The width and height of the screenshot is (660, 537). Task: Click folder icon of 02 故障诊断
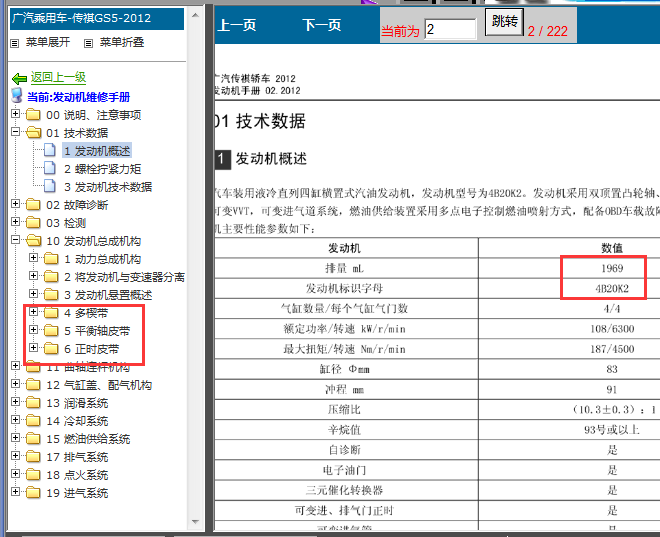pos(33,205)
